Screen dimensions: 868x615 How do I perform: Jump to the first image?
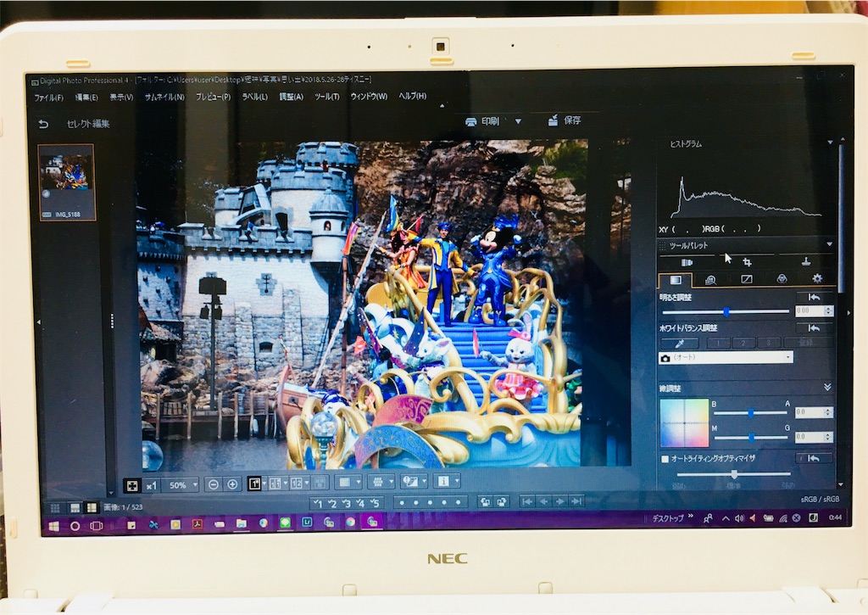point(527,501)
